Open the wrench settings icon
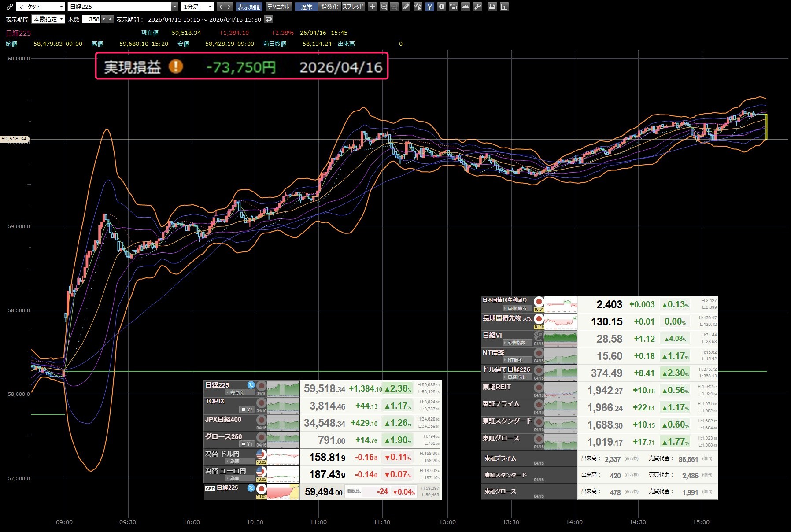Screen dimensions: 791x532 (x=477, y=7)
